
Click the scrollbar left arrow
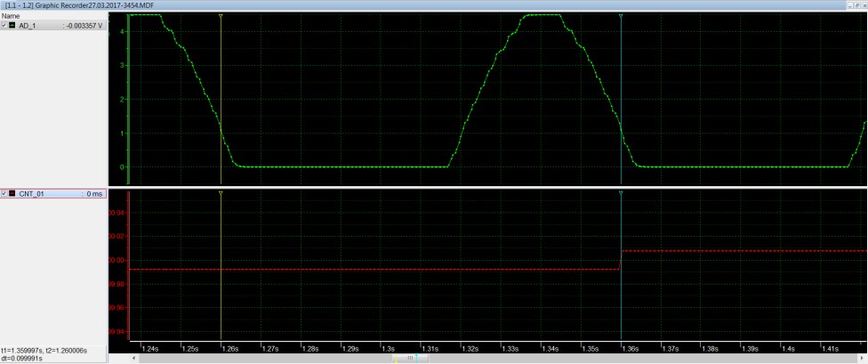click(x=133, y=359)
